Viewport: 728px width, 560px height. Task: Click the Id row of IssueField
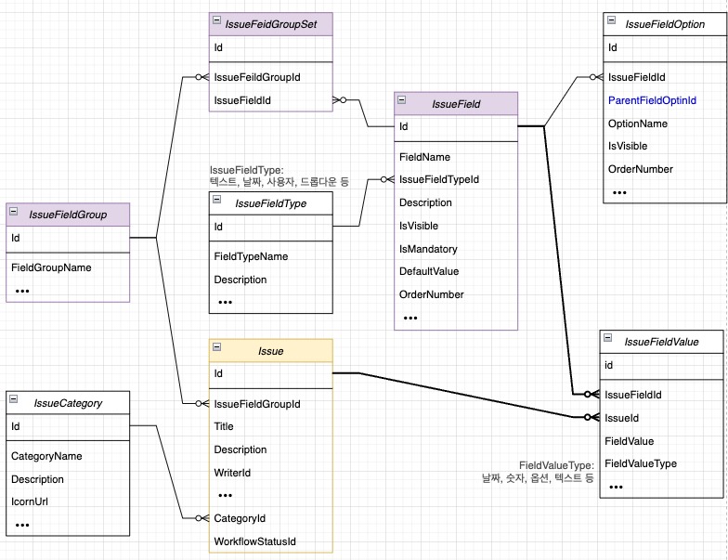click(456, 126)
